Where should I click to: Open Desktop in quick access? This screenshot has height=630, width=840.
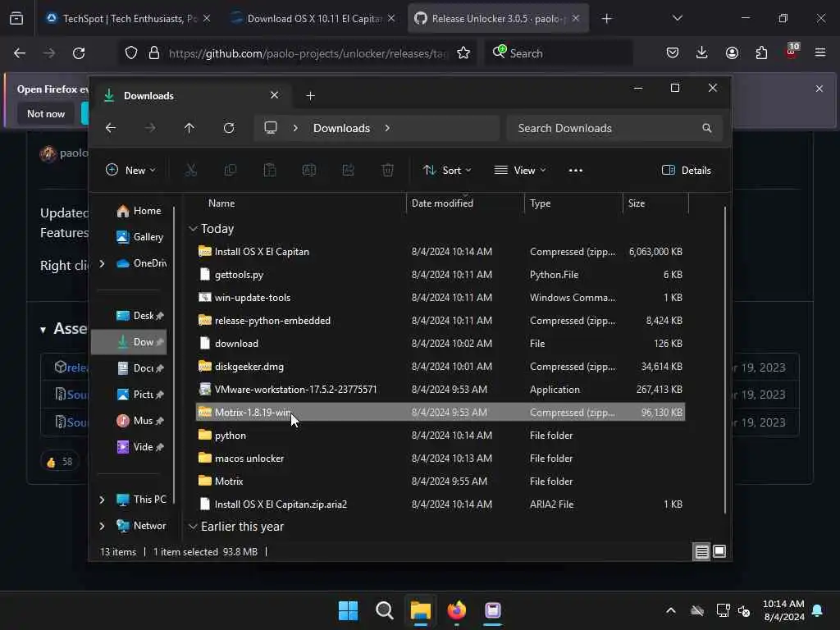click(x=139, y=316)
